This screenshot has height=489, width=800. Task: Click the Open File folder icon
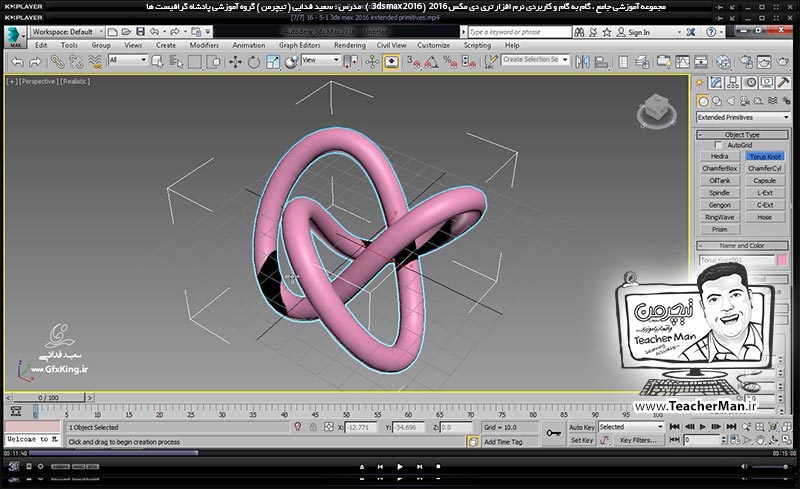[126, 32]
